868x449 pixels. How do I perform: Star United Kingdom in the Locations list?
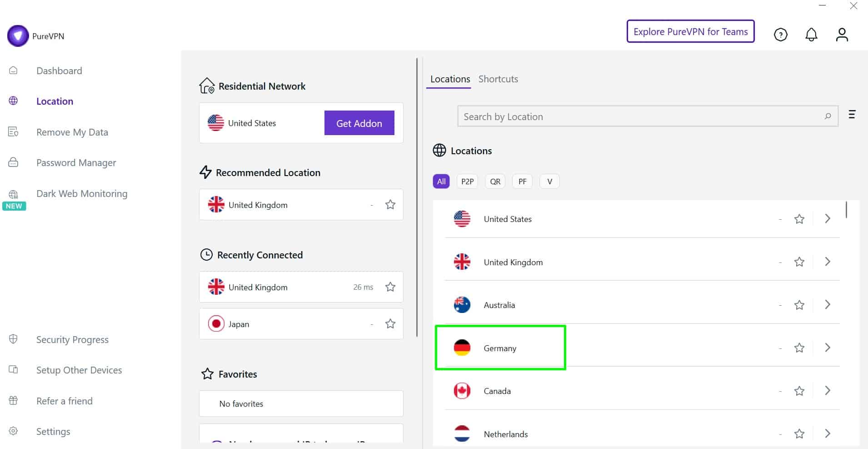click(799, 262)
